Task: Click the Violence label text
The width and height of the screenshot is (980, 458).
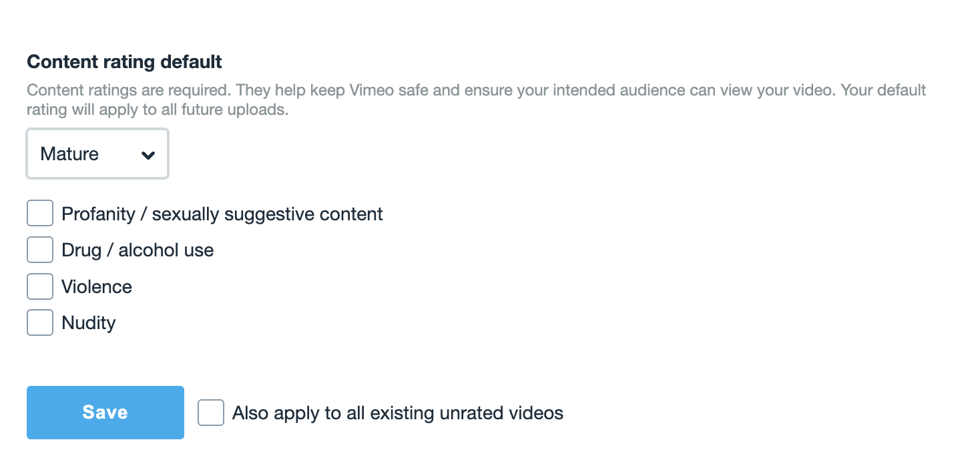Action: coord(97,287)
